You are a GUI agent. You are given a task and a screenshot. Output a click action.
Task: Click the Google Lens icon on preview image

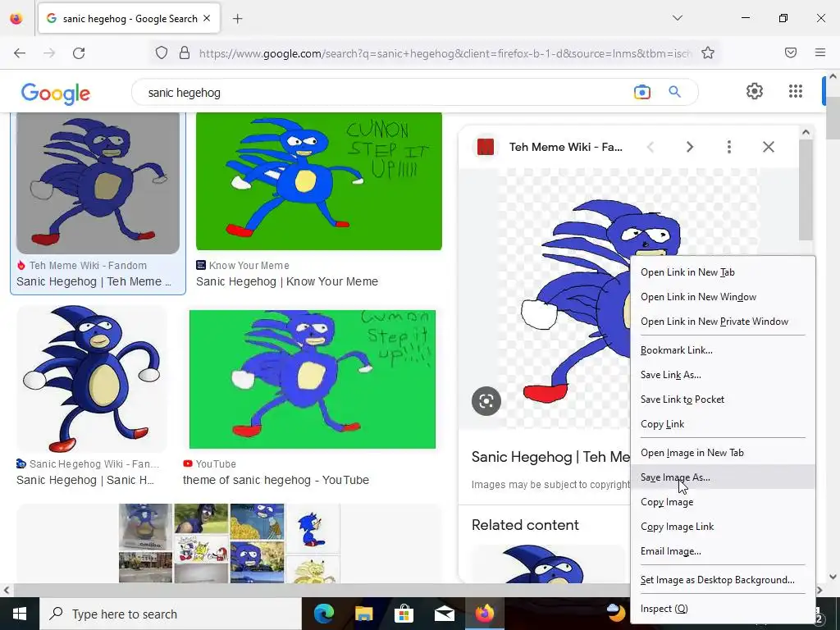(x=486, y=400)
